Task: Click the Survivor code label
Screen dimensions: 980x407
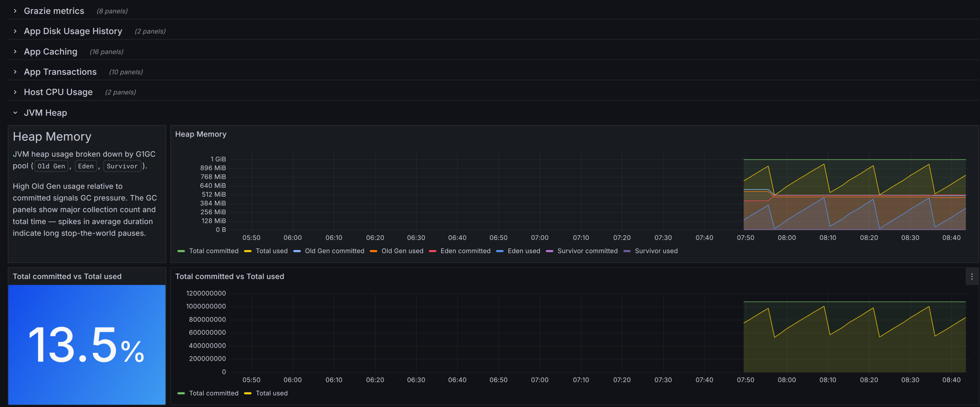Action: tap(122, 166)
